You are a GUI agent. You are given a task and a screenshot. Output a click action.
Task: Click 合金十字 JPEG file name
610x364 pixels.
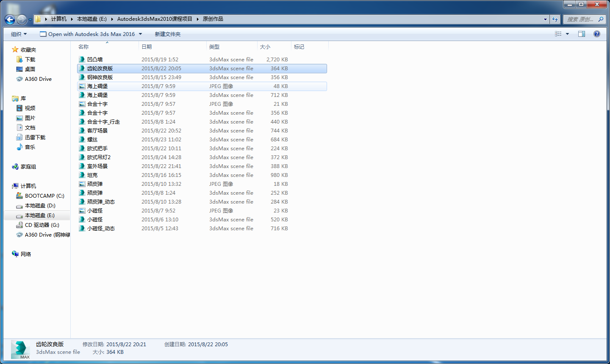[97, 104]
